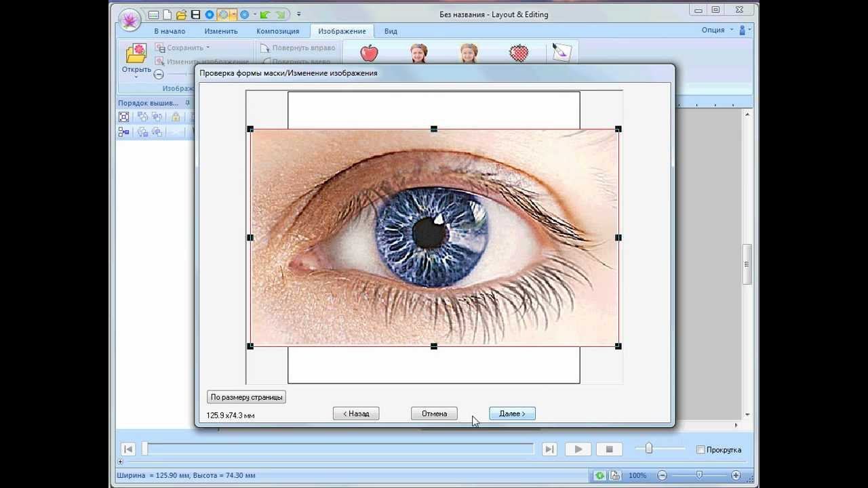This screenshot has width=868, height=488.
Task: Click the Open folder icon in quick access toolbar
Action: 181,14
